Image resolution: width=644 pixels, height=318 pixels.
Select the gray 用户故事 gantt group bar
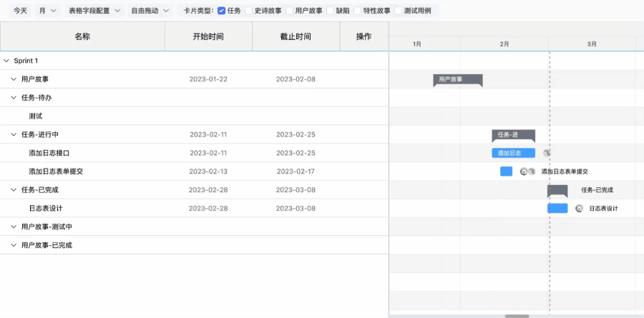tap(458, 79)
